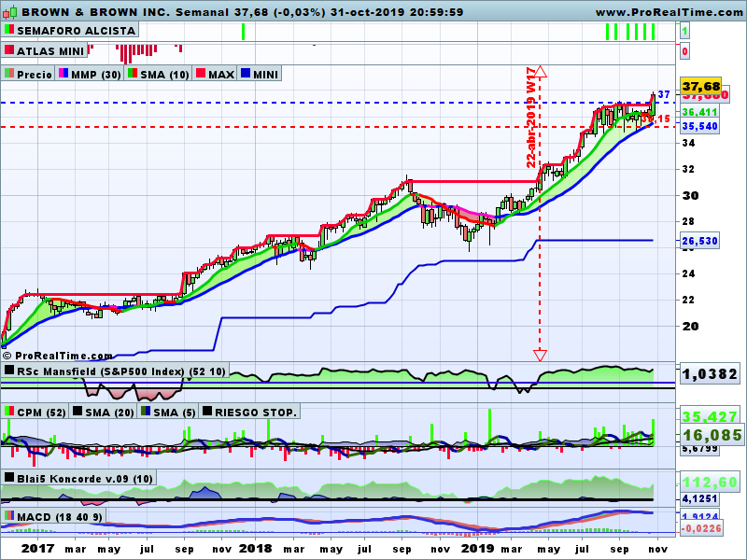Click the blue MINI legend icon

tap(246, 74)
